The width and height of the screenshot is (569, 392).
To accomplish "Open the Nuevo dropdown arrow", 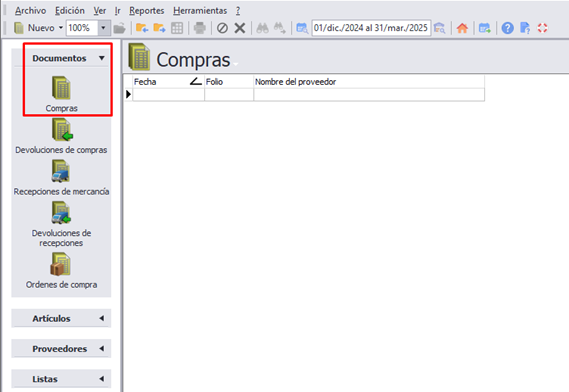I will pos(61,28).
